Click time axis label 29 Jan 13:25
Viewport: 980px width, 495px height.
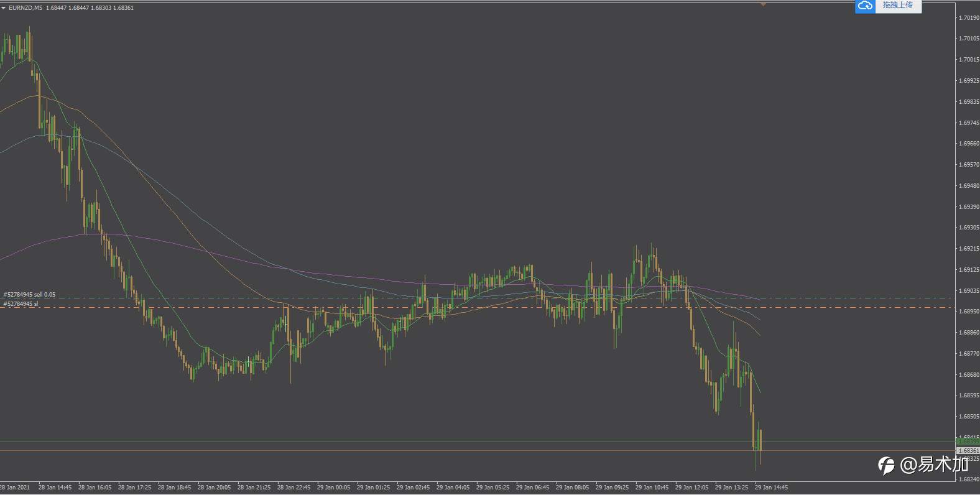[731, 488]
